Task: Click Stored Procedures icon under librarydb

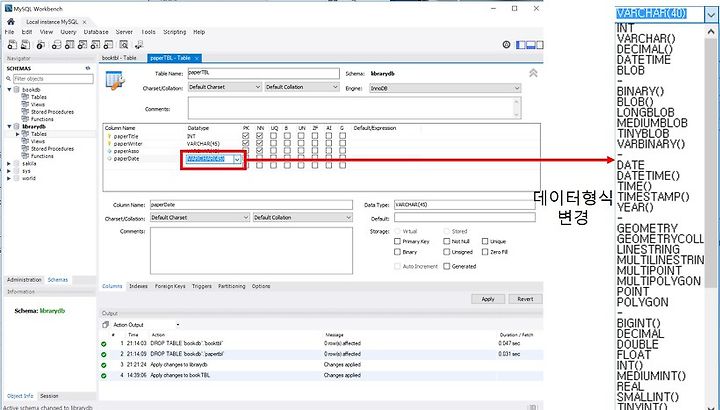Action: pyautogui.click(x=25, y=149)
